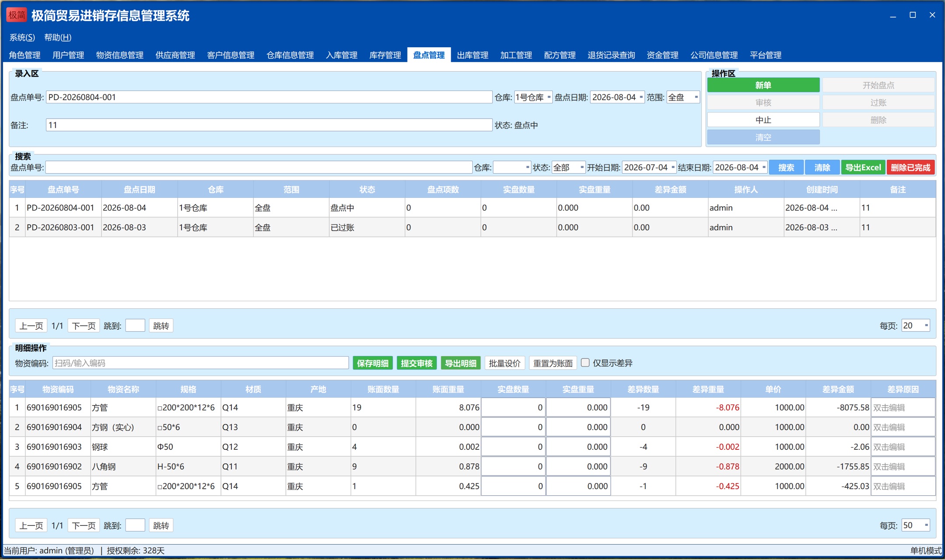Click the blue 搜索 button
The width and height of the screenshot is (945, 560).
coord(786,168)
